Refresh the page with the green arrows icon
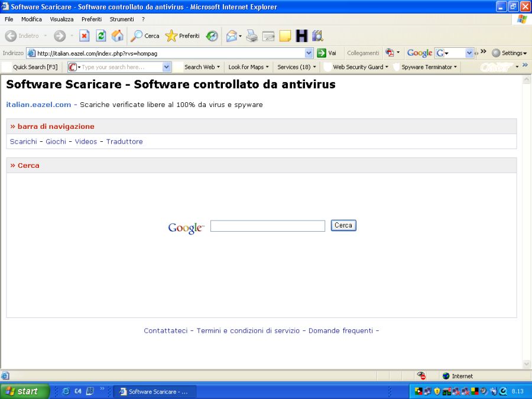532x399 pixels. [101, 35]
